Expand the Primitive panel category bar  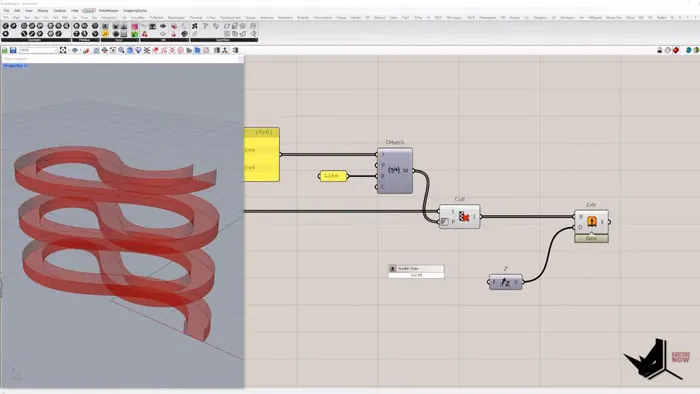85,40
